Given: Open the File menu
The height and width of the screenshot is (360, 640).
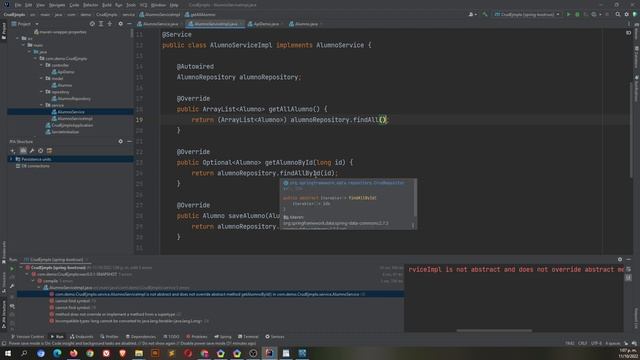Looking at the screenshot, I should (x=18, y=5).
